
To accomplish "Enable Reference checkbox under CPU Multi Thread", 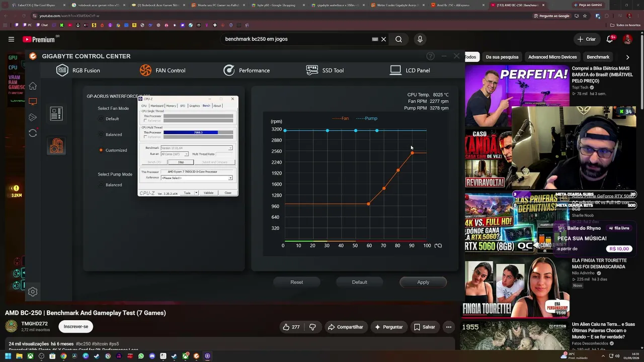I will coord(145,137).
